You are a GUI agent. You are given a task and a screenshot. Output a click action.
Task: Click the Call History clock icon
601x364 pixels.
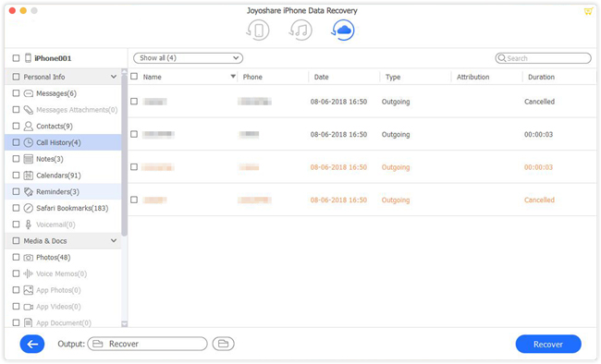pyautogui.click(x=29, y=142)
